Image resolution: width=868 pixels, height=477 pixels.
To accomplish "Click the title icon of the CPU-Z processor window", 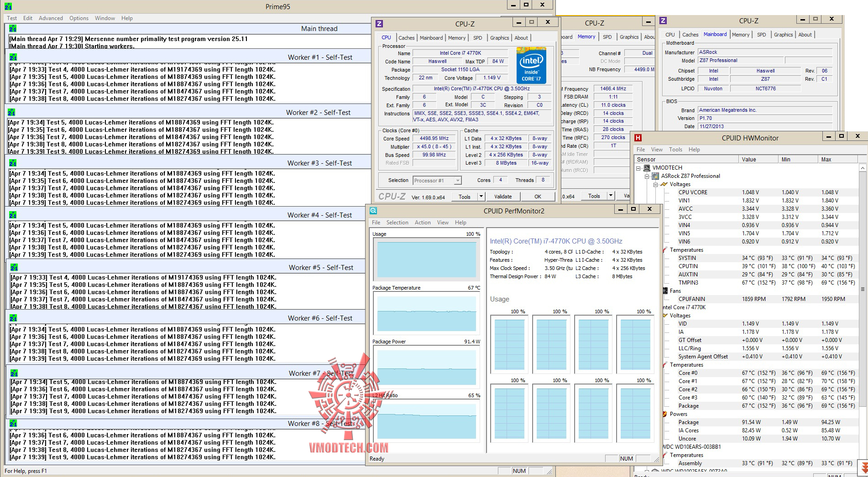I will (379, 24).
